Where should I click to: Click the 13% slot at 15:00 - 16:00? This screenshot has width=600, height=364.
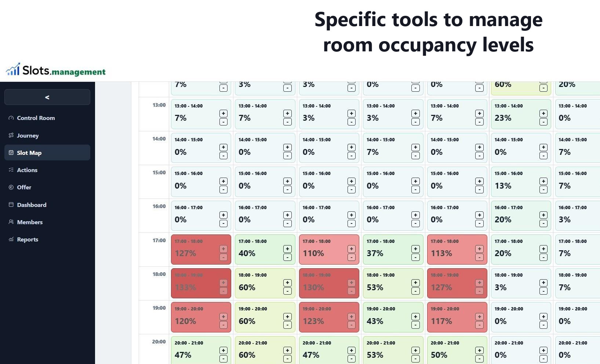(521, 182)
